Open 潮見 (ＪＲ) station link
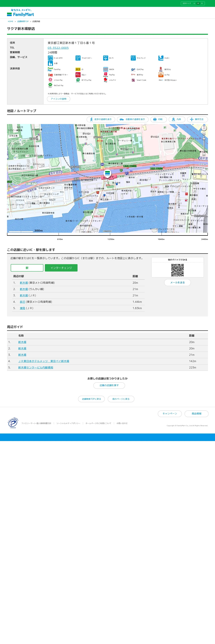 pyautogui.click(x=23, y=308)
